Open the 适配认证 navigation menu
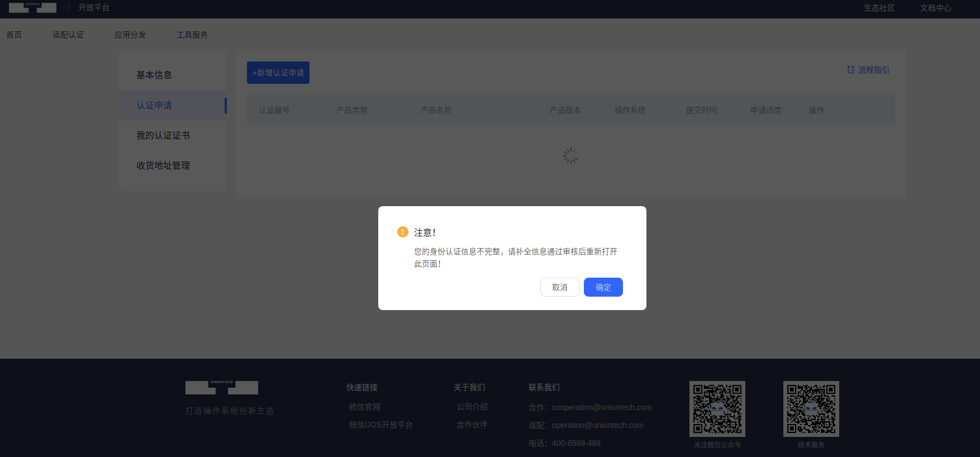The image size is (980, 457). (x=68, y=35)
